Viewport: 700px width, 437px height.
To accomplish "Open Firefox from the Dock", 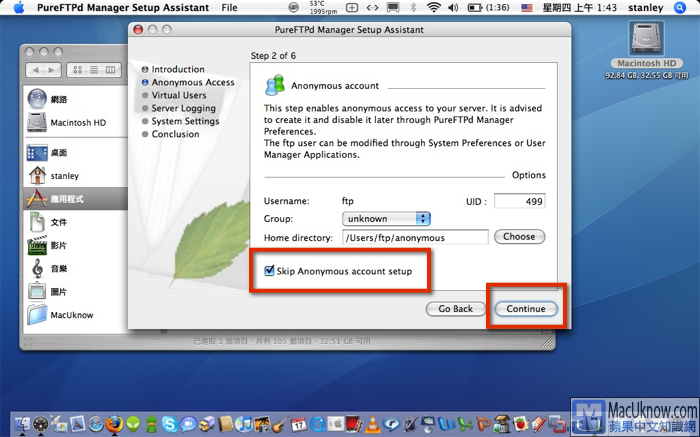I will 114,424.
